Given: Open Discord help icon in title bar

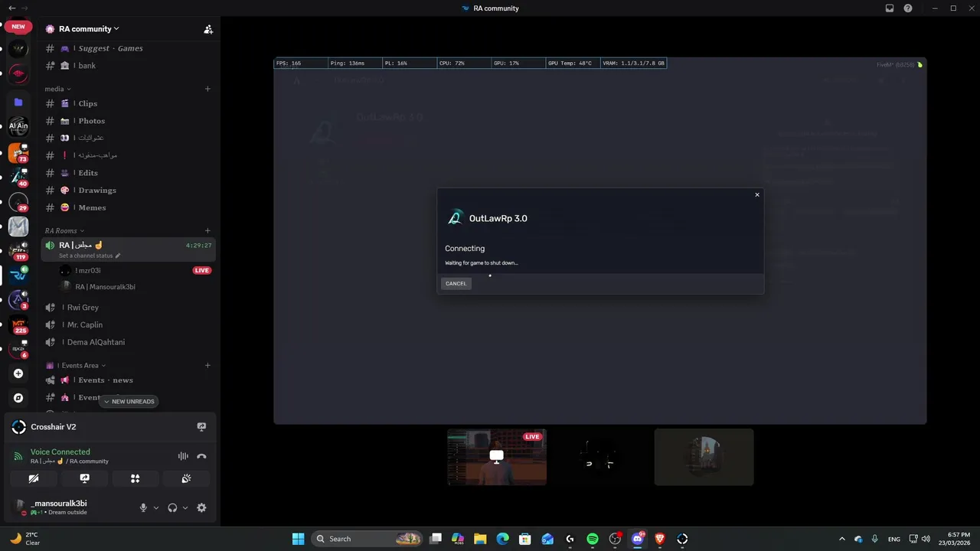Looking at the screenshot, I should [908, 8].
